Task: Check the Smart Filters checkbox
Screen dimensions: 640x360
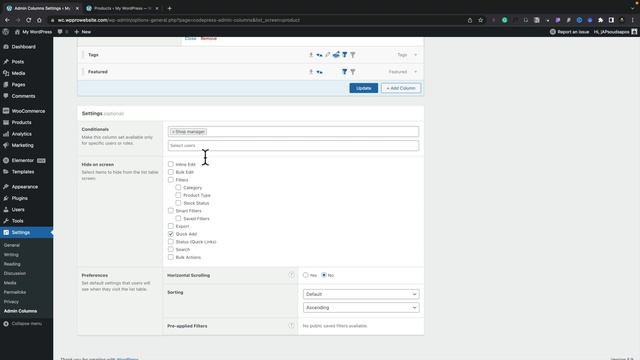Action: [171, 211]
